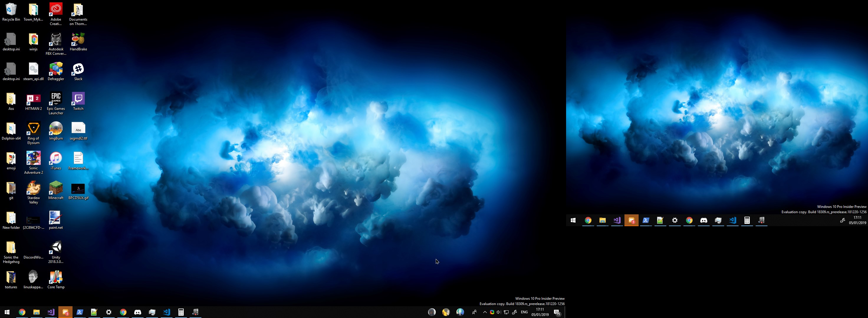Click the ENG language indicator
Image resolution: width=868 pixels, height=318 pixels.
point(524,312)
